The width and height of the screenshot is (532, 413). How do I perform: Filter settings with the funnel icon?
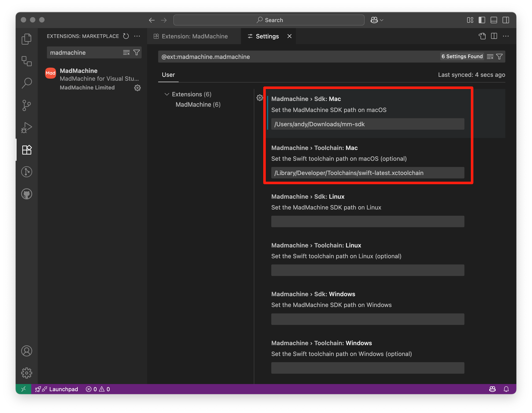pyautogui.click(x=499, y=57)
